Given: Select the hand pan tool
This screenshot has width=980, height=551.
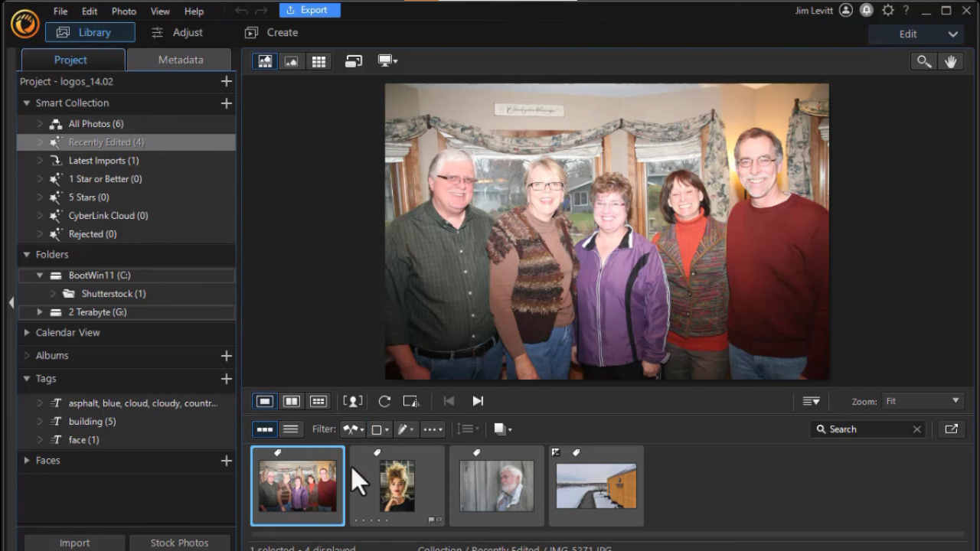Looking at the screenshot, I should [951, 62].
